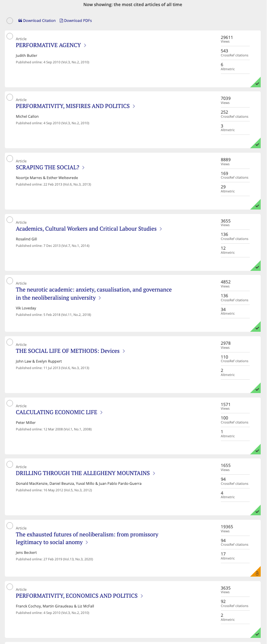Click green access checkmark on Performative Agency

pyautogui.click(x=257, y=84)
